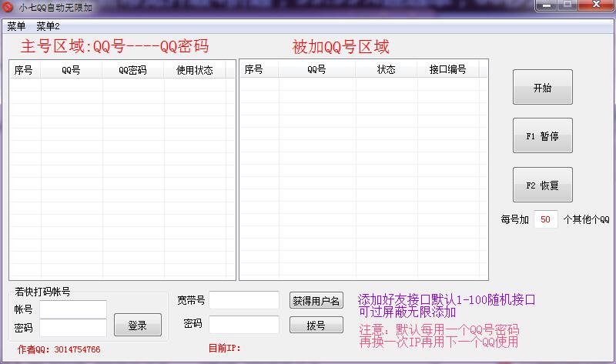Click the QQ密码 column header

tap(133, 70)
